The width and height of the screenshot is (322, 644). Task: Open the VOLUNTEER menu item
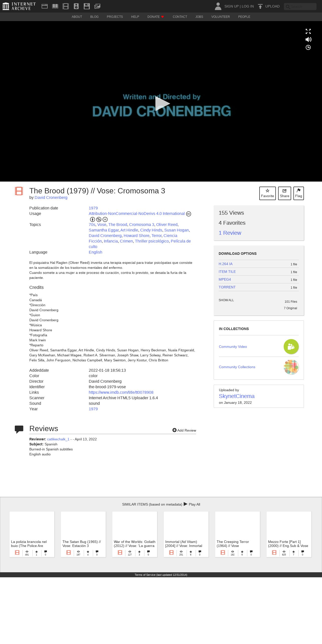(x=221, y=17)
